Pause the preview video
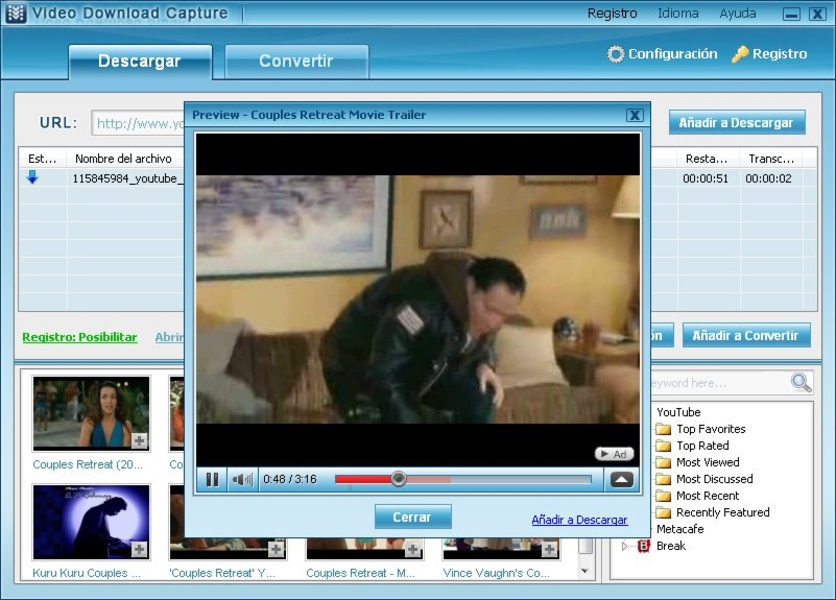Screen dimensions: 836x600 (x=212, y=480)
